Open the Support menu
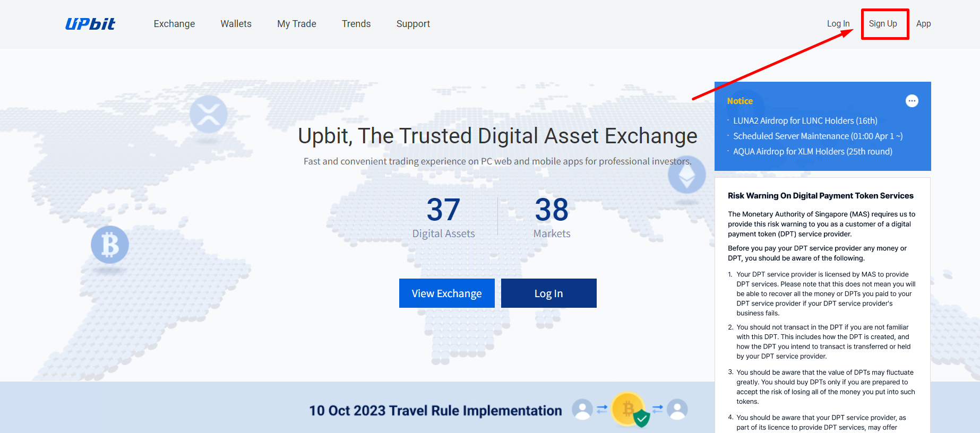The width and height of the screenshot is (980, 433). click(413, 24)
